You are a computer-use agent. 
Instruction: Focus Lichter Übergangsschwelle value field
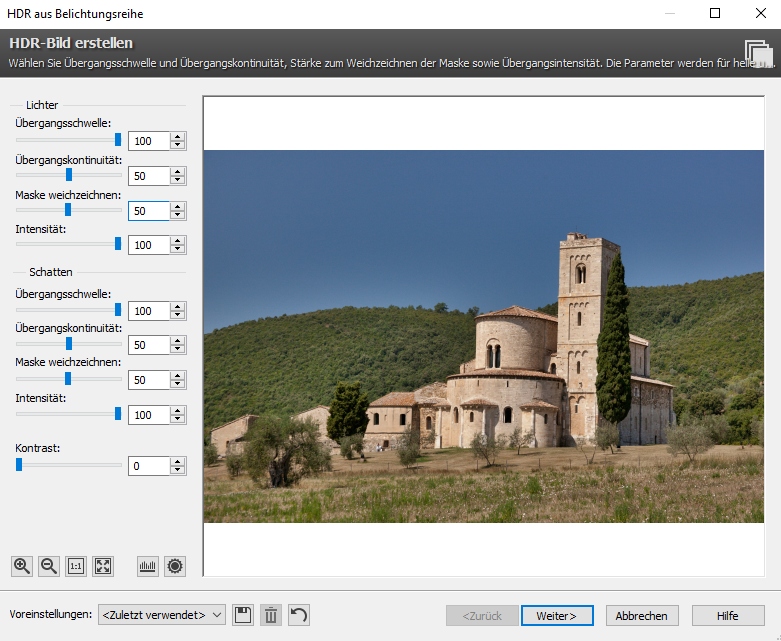tap(149, 141)
